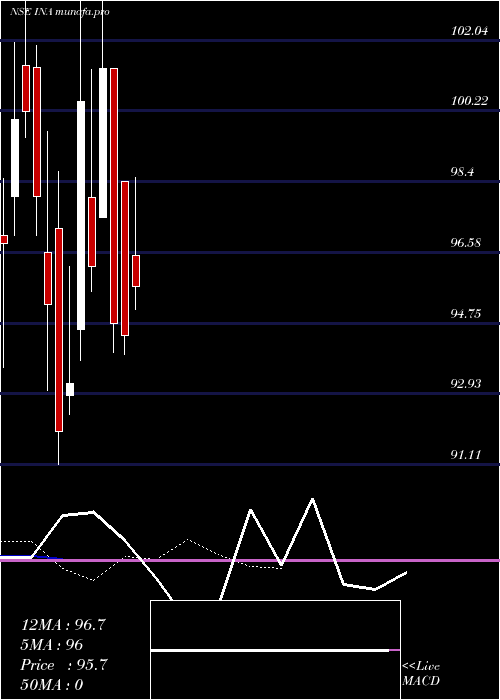Click the 98.4 price level label
The width and height of the screenshot is (500, 700).
[x=462, y=172]
